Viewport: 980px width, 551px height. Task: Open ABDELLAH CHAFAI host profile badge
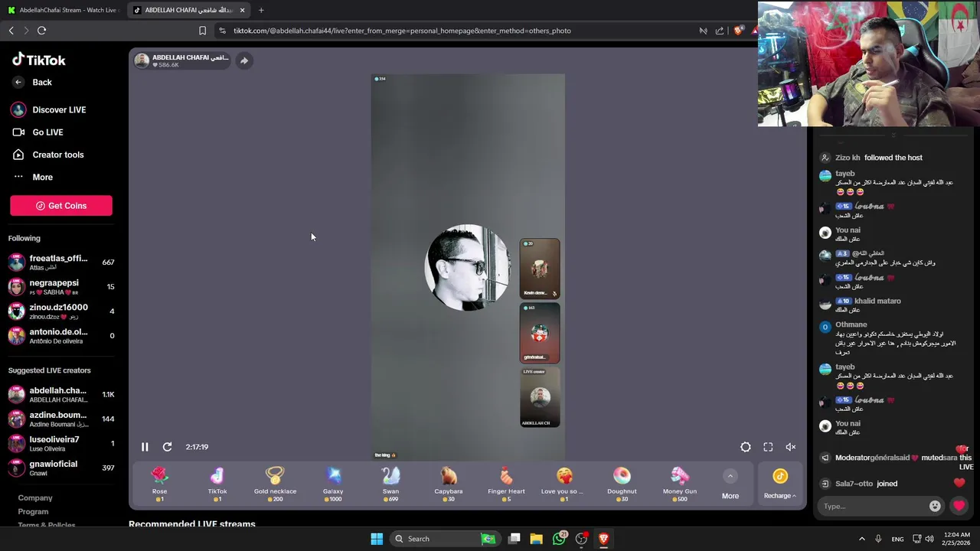[x=181, y=61]
